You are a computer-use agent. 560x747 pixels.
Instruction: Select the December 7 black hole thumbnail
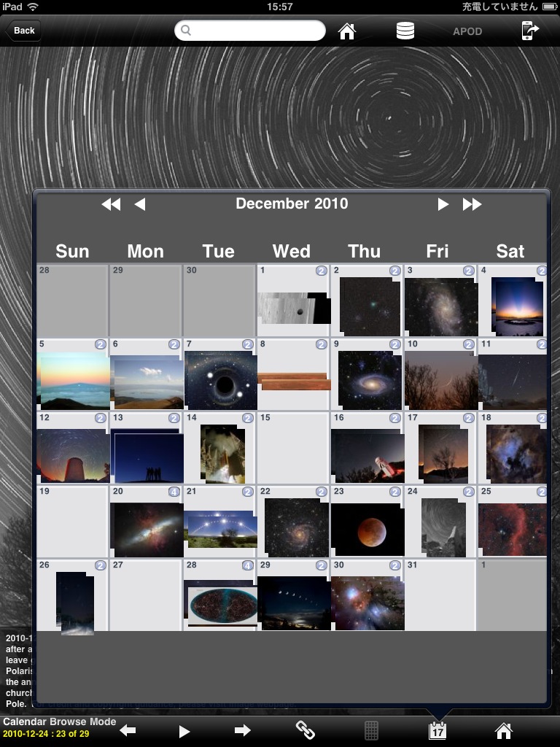pyautogui.click(x=220, y=380)
